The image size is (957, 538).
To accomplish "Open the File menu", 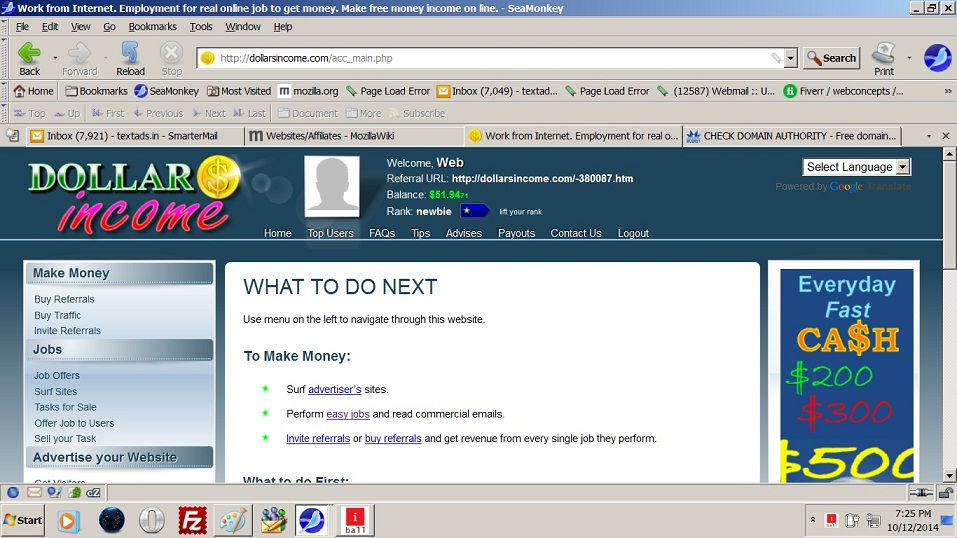I will click(23, 27).
